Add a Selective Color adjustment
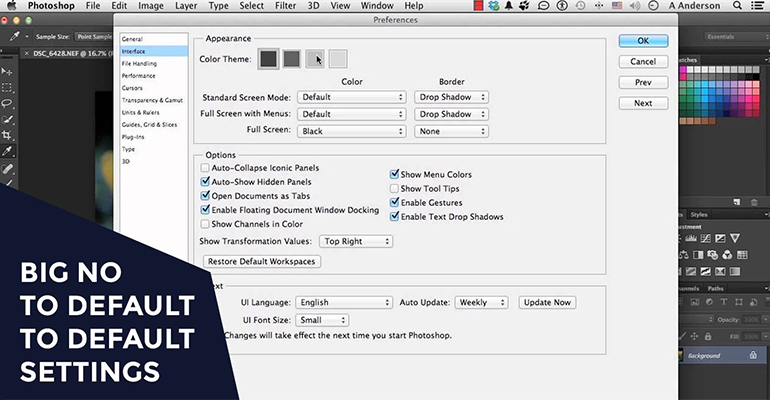The height and width of the screenshot is (400, 770). point(720,271)
